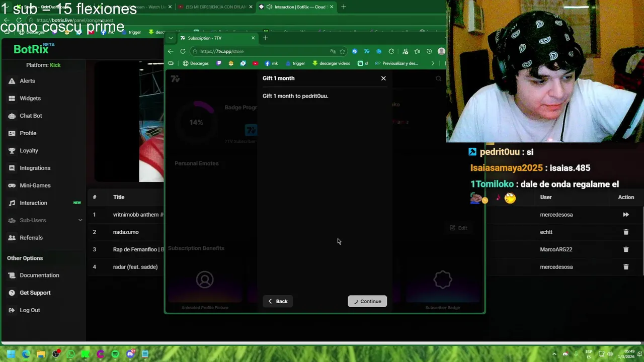The width and height of the screenshot is (644, 362).
Task: Skip mercedesosa's first song
Action: tap(626, 215)
